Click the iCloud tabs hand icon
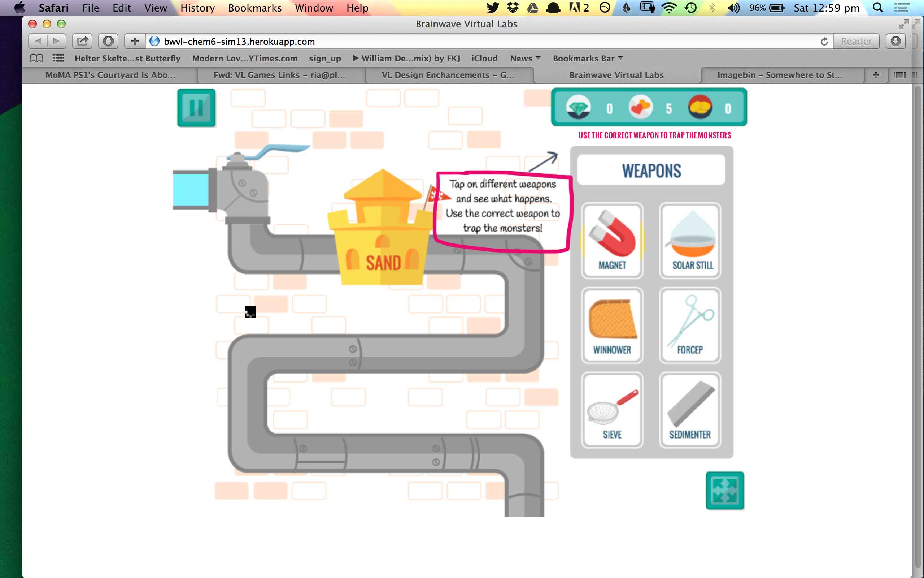The height and width of the screenshot is (578, 924). (x=108, y=41)
